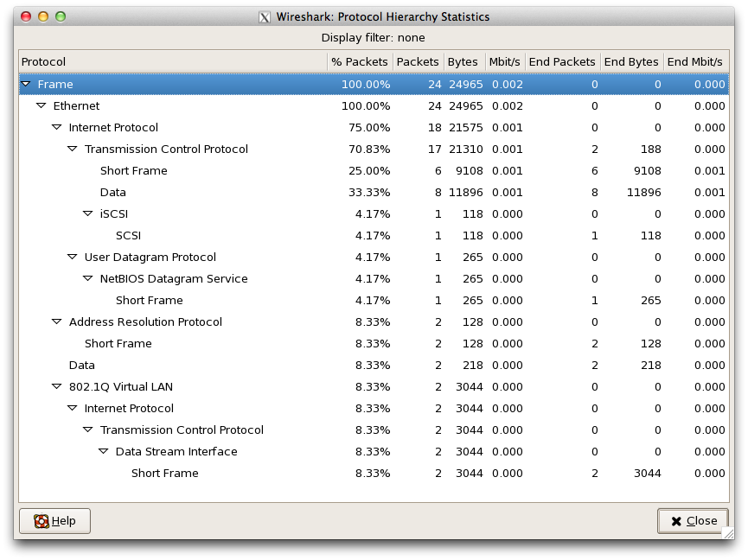
Task: Collapse Transmission Control Protocol 70.83% row
Action: [x=73, y=150]
